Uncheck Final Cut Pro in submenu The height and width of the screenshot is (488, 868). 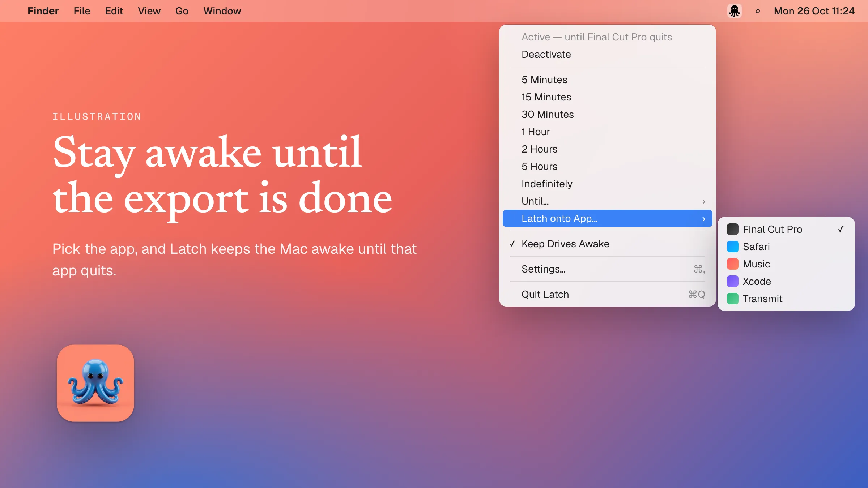(x=786, y=229)
